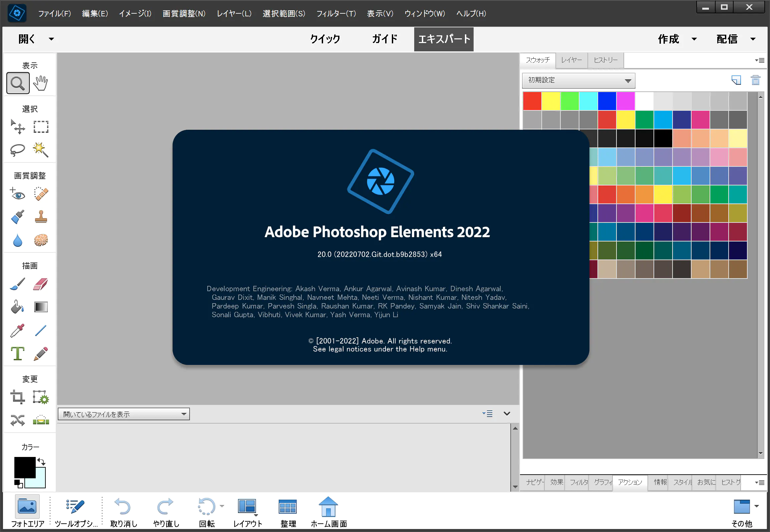Click the Photoshop Elements app logo icon

17,14
